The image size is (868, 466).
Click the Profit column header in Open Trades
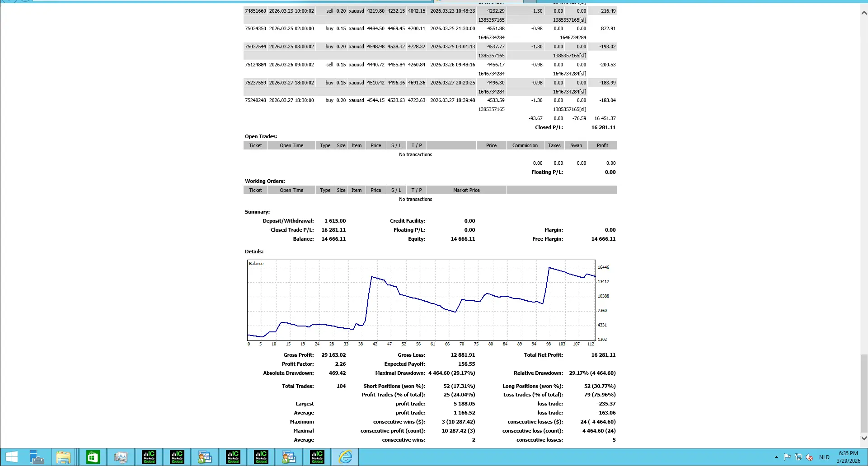[602, 145]
